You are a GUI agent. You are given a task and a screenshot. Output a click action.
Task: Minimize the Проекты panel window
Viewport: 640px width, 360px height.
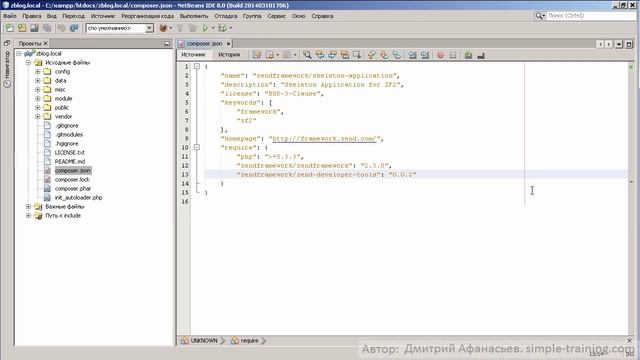[167, 43]
